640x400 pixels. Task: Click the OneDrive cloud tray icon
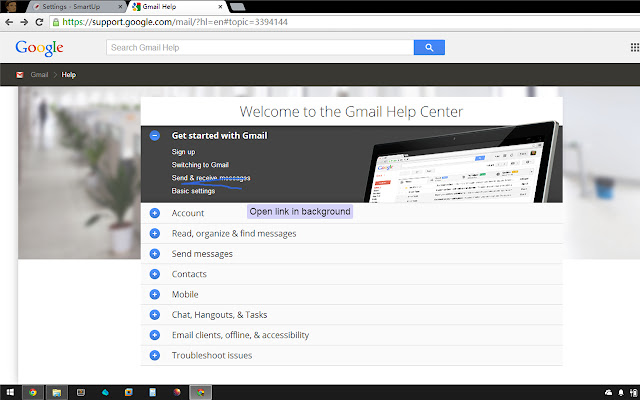[608, 393]
